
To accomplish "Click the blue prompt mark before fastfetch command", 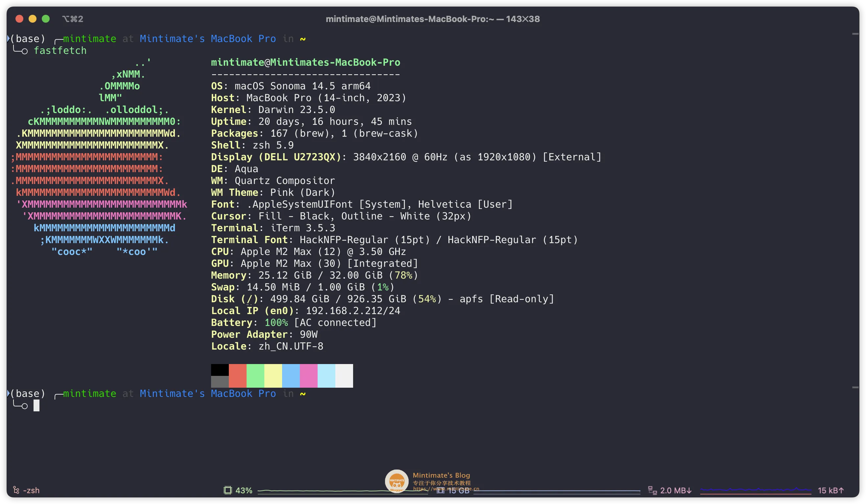I will [9, 38].
